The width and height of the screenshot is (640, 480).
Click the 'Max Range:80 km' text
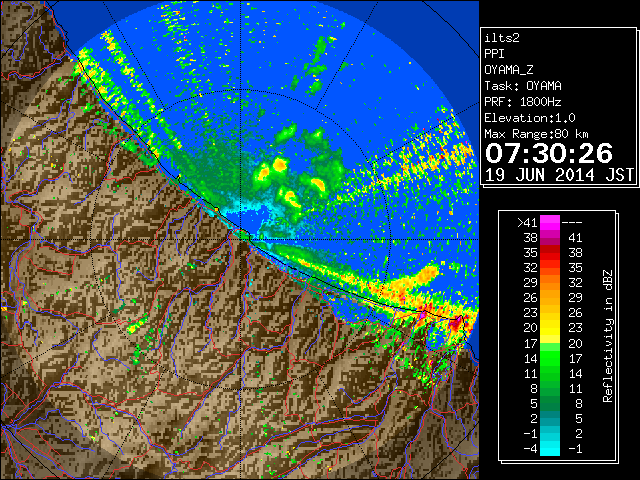(x=536, y=134)
